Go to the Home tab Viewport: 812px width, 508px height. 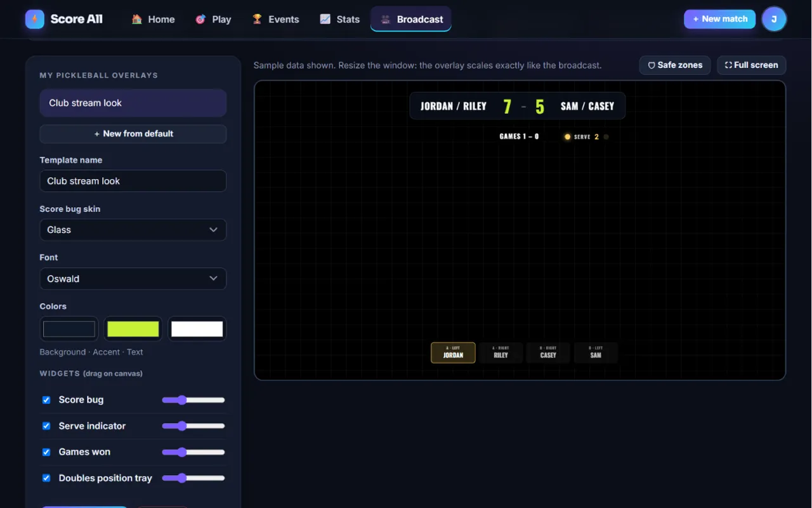click(x=153, y=19)
